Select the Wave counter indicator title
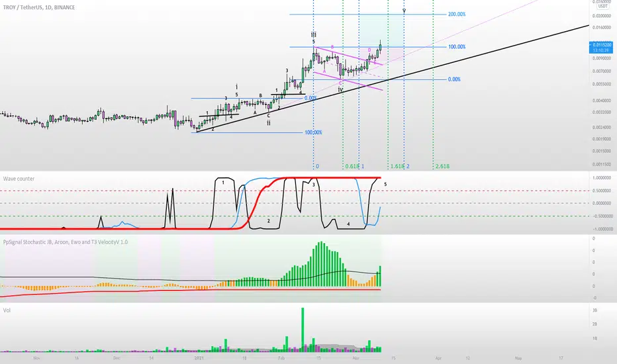Viewport: 617px width, 364px height. [x=19, y=179]
